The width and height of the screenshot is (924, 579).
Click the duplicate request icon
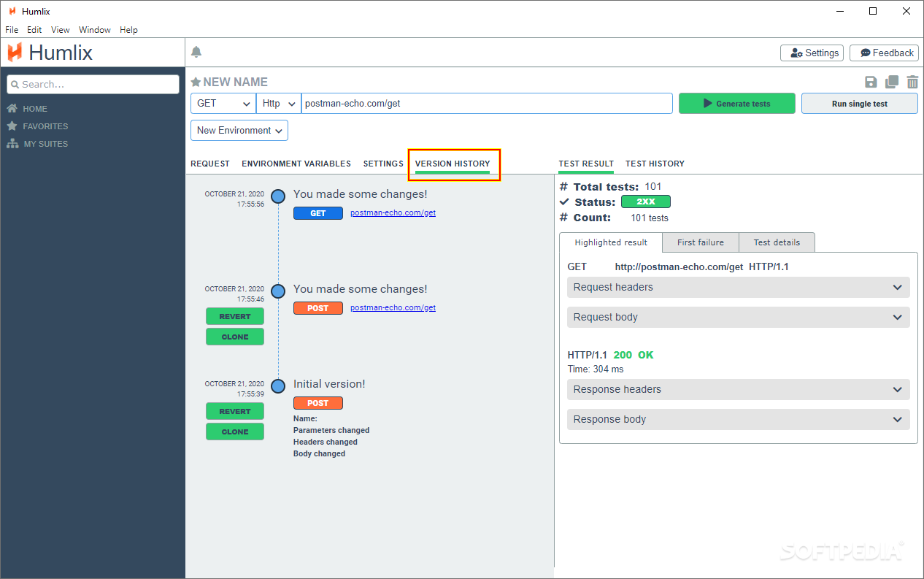click(892, 83)
